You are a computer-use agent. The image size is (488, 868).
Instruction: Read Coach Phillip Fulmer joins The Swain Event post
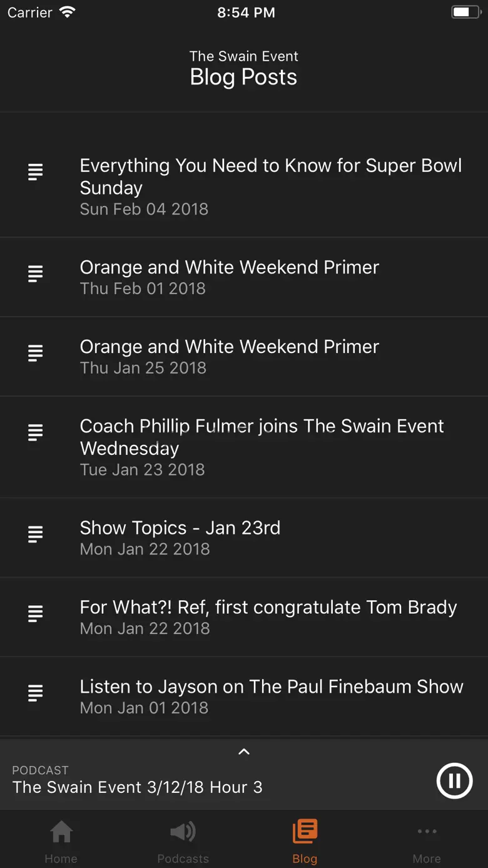[244, 447]
